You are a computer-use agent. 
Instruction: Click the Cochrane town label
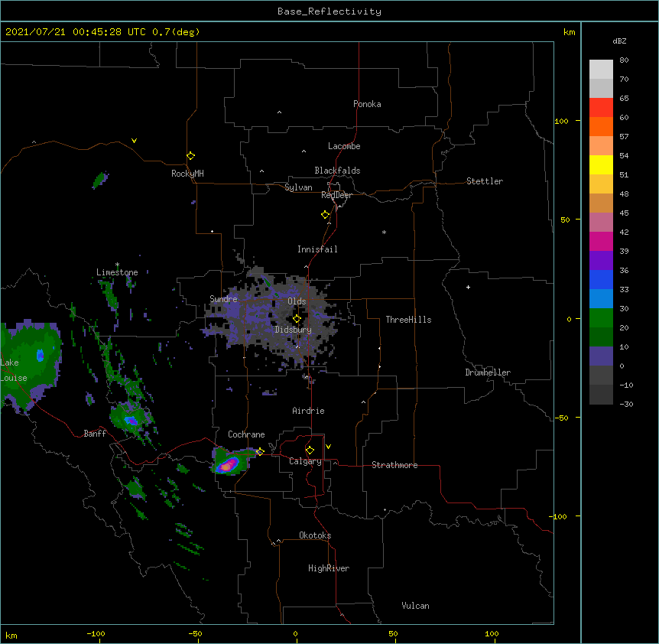click(x=246, y=434)
